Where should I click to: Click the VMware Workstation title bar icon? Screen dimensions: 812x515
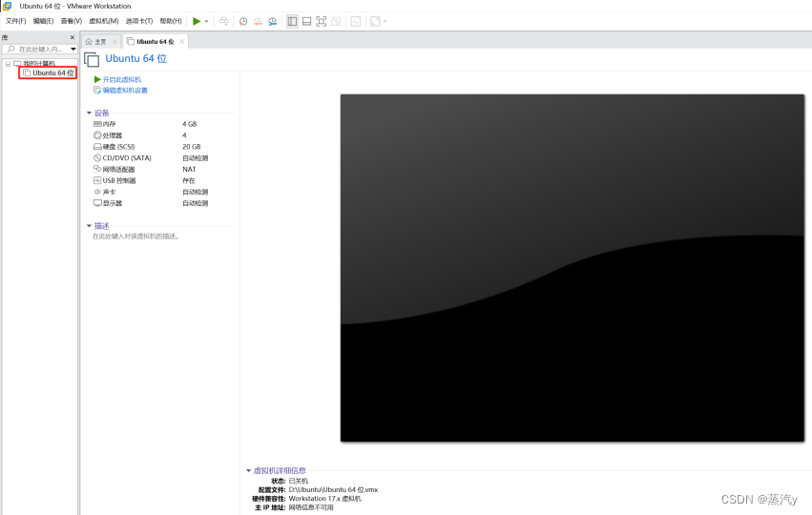tap(8, 7)
